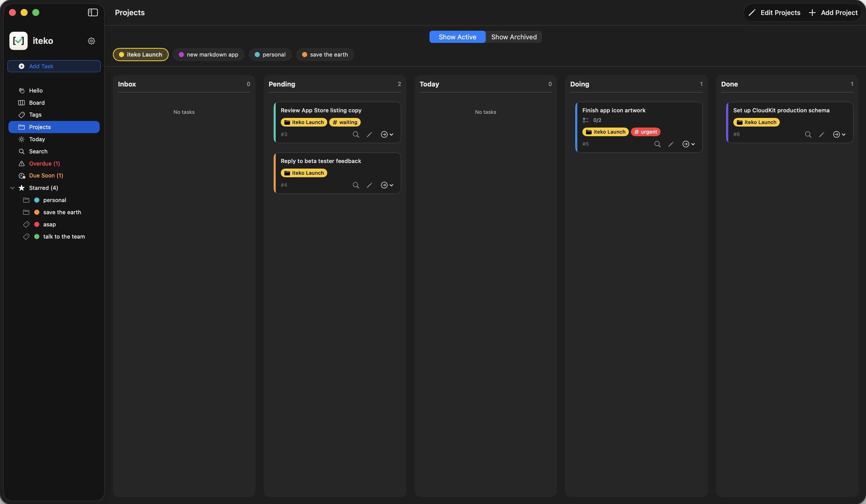Switch to Show Archived
Image resolution: width=866 pixels, height=504 pixels.
point(514,37)
